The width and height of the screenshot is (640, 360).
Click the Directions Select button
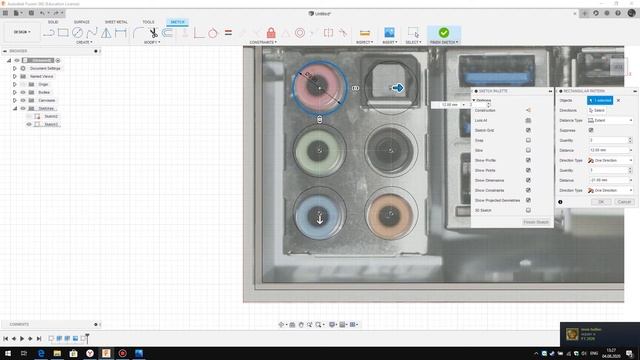pos(597,110)
